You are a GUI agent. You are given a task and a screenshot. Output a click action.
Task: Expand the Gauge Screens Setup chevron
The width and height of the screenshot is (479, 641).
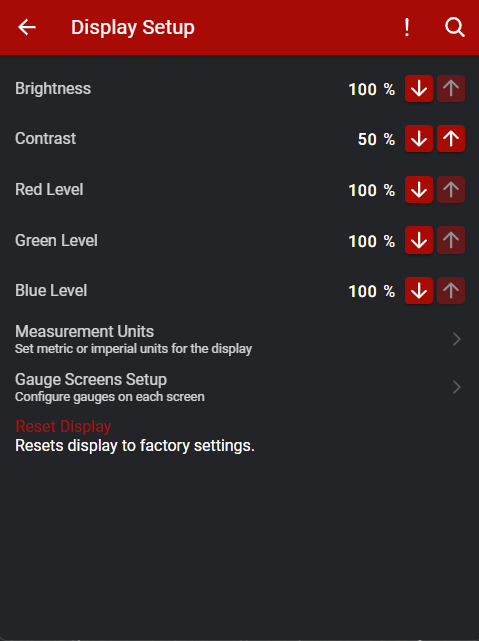(457, 387)
